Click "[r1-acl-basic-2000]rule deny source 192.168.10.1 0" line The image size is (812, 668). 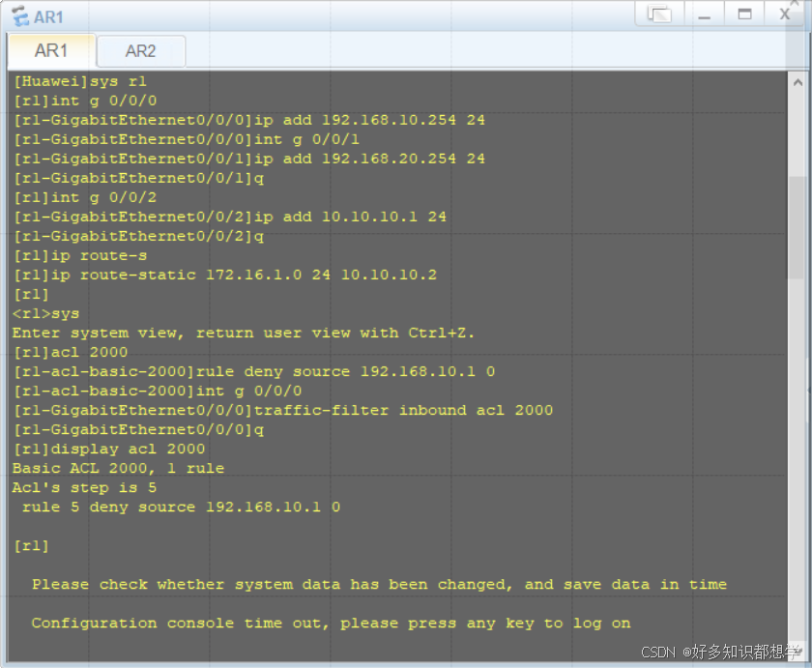click(253, 371)
